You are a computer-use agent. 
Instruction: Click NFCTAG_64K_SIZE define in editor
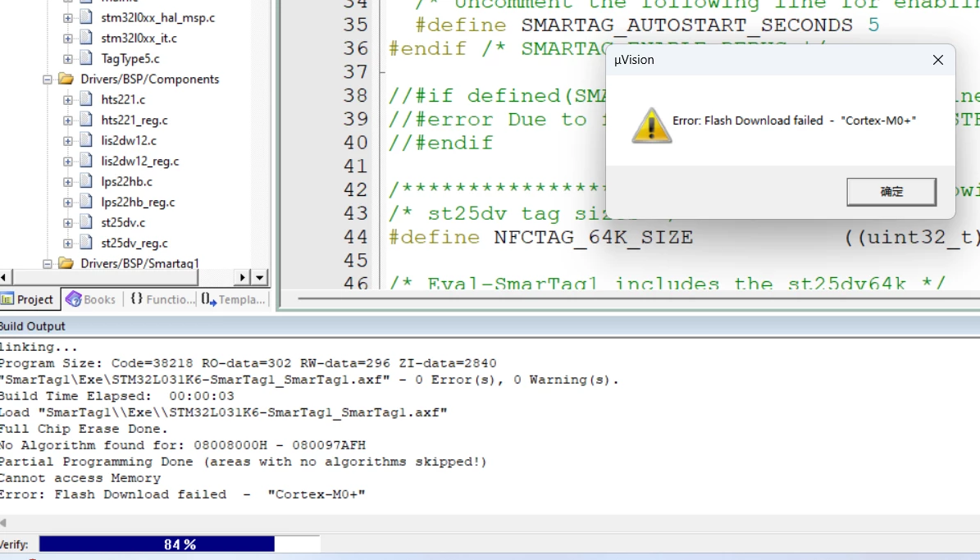click(593, 238)
